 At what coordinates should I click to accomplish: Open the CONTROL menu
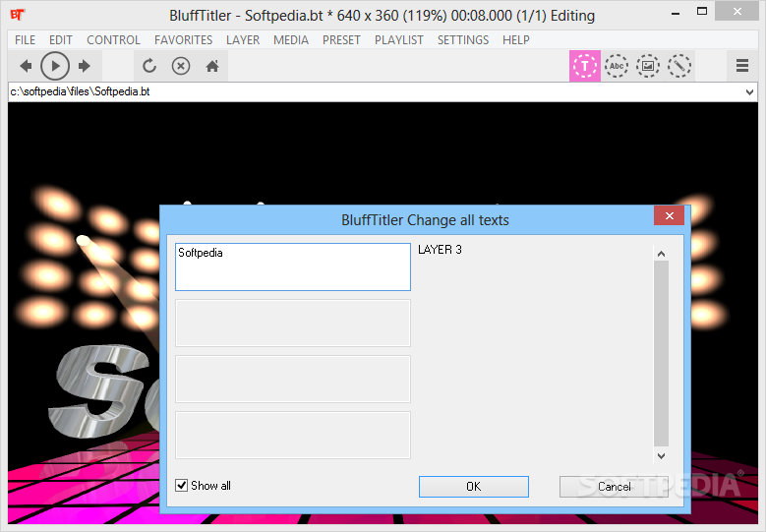(x=113, y=40)
